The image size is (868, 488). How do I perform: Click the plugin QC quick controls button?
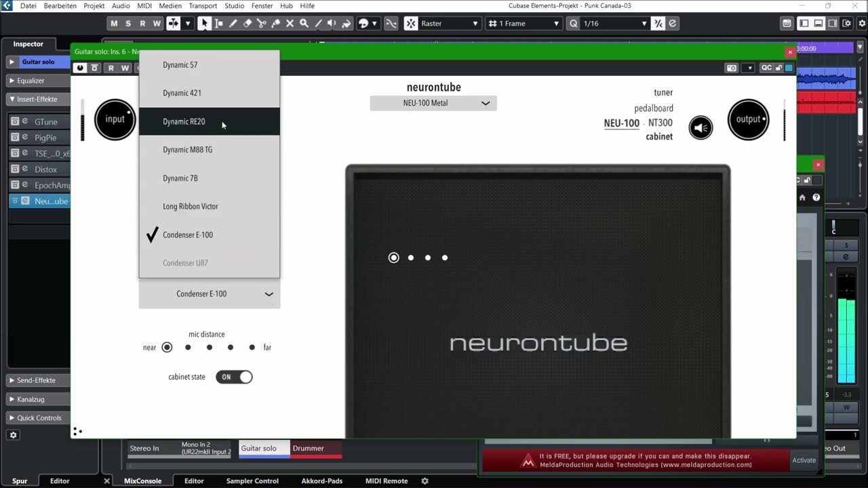pyautogui.click(x=766, y=68)
